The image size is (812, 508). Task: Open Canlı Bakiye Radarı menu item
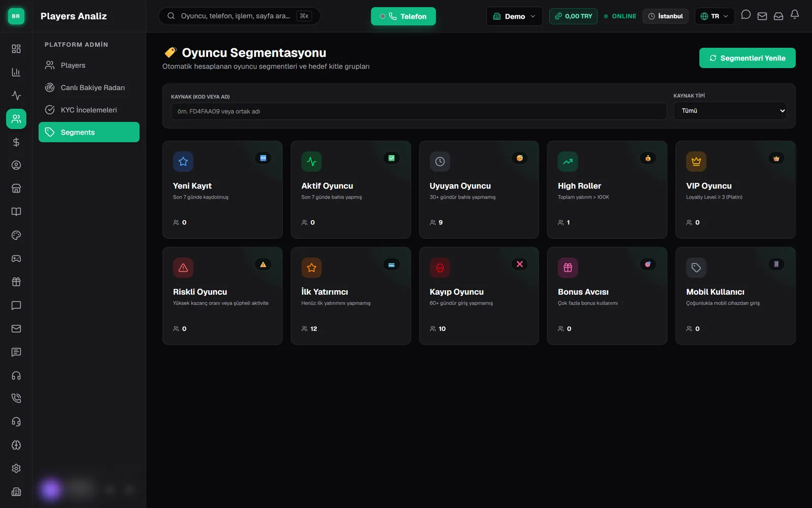click(x=89, y=87)
